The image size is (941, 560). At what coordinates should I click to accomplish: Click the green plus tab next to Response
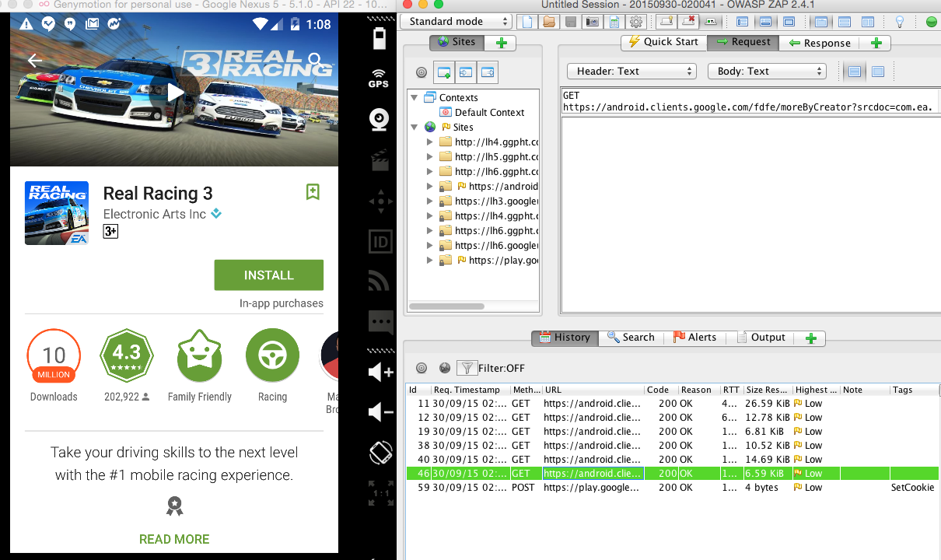coord(876,43)
